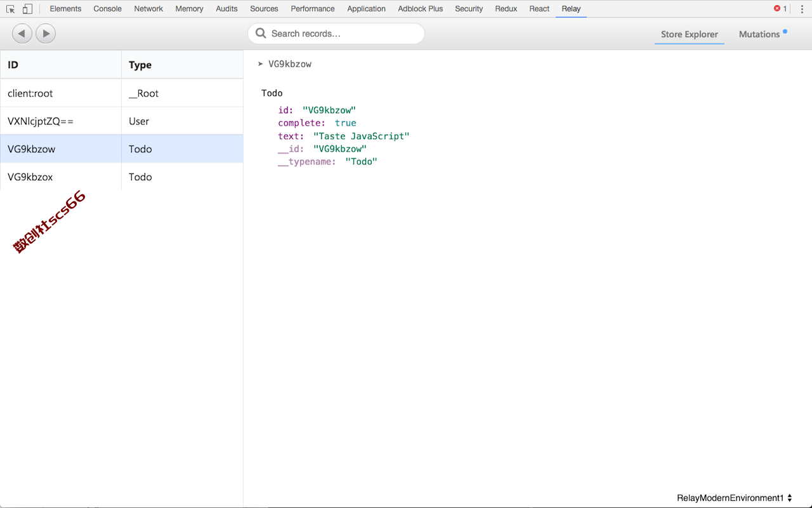The image size is (812, 508).
Task: Activate the inspect element picker icon
Action: (10, 9)
